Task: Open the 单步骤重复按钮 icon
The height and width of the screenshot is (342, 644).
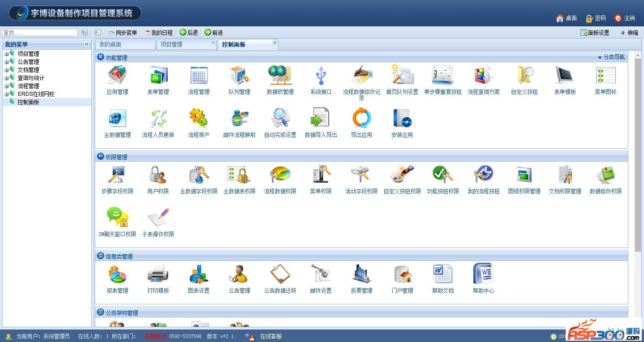Action: 443,75
